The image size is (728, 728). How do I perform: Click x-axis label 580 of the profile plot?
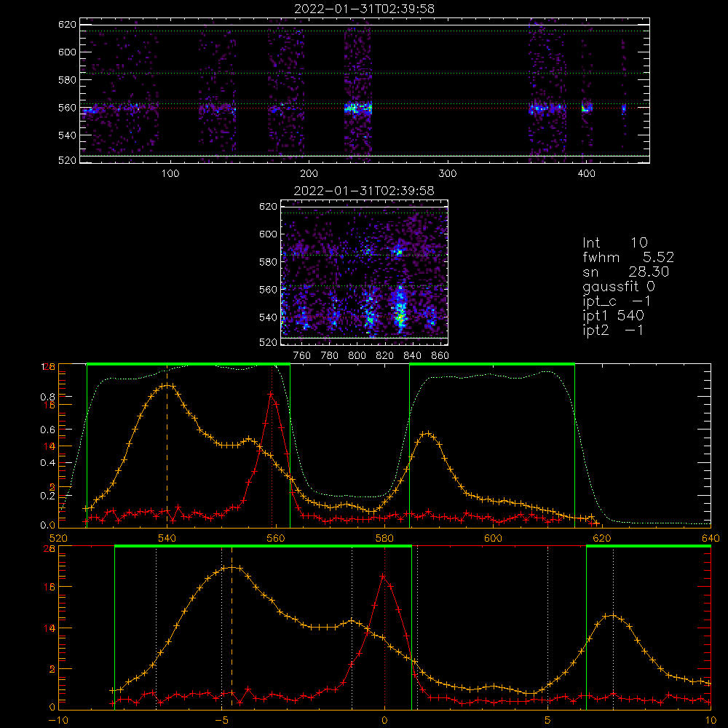click(384, 538)
